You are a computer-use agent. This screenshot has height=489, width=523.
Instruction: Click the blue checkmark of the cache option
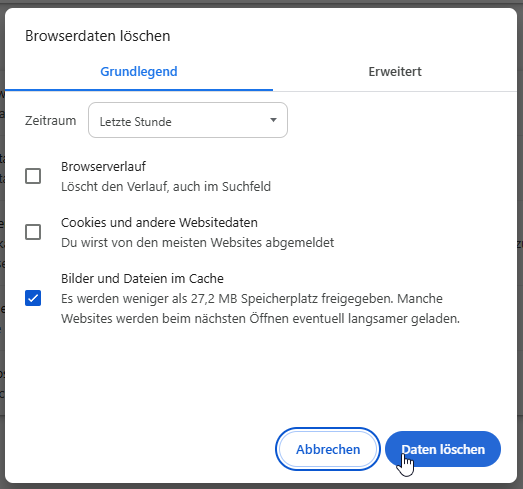[33, 298]
